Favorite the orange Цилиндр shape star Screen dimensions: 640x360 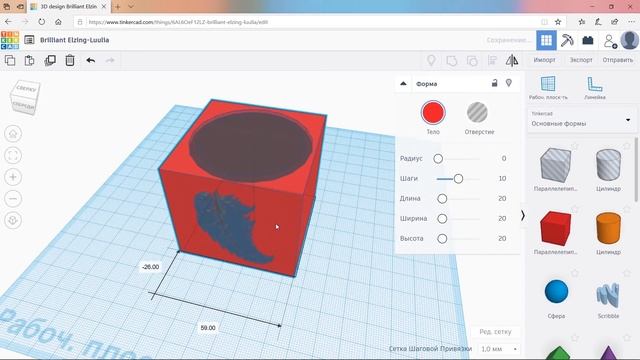[627, 210]
